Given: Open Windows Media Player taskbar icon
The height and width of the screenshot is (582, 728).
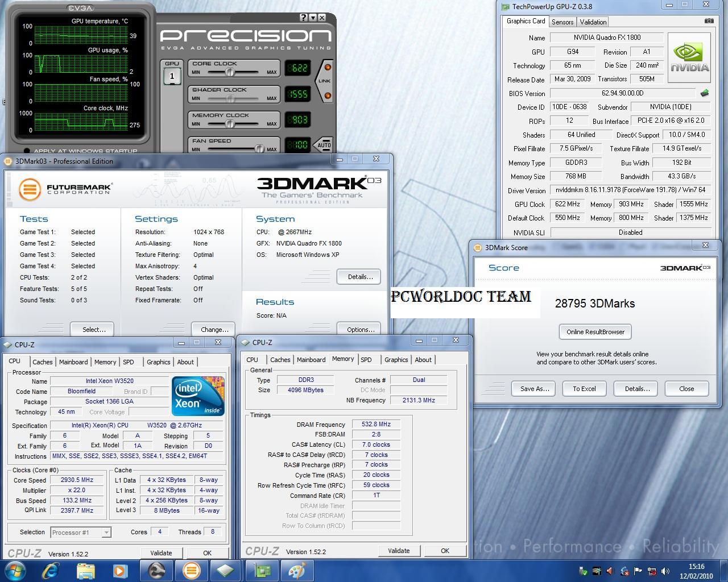Looking at the screenshot, I should tap(121, 570).
